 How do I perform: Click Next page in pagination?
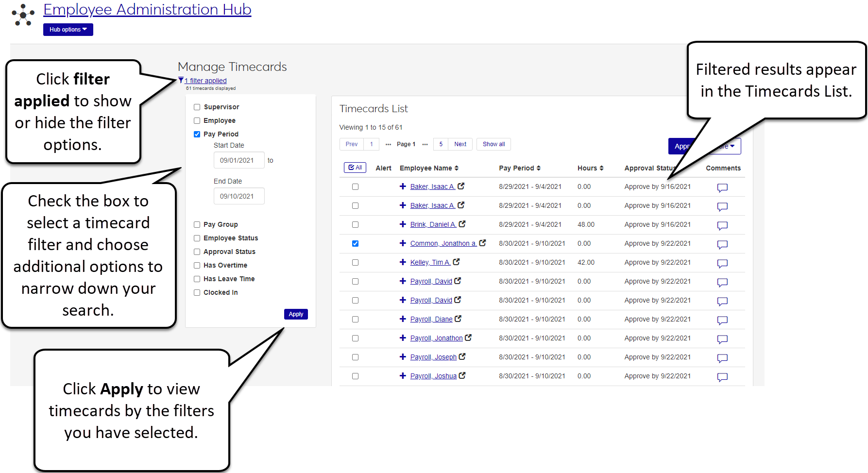click(x=460, y=144)
